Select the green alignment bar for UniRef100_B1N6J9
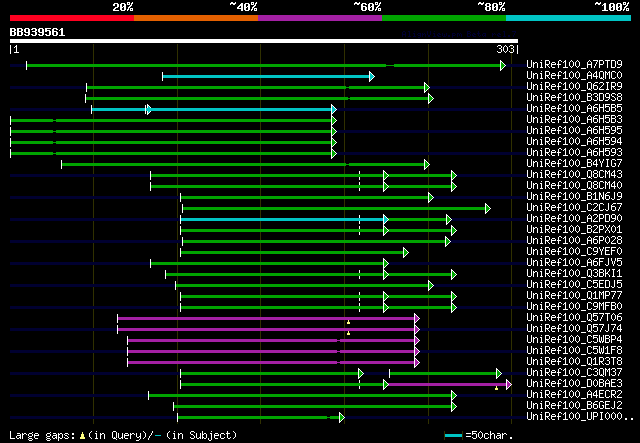Screen dimensions: 640x443 (307, 198)
